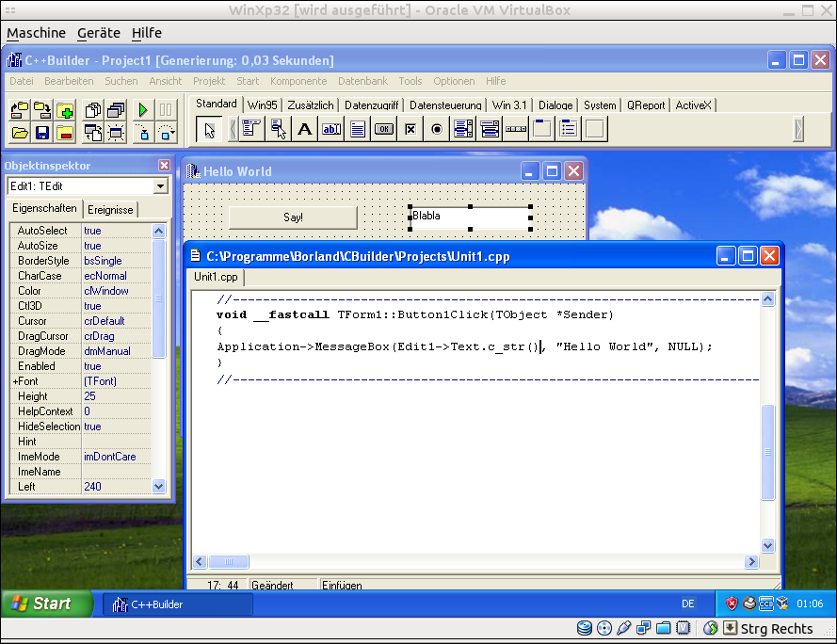Switch to the Zusätzlich palette tab

310,105
